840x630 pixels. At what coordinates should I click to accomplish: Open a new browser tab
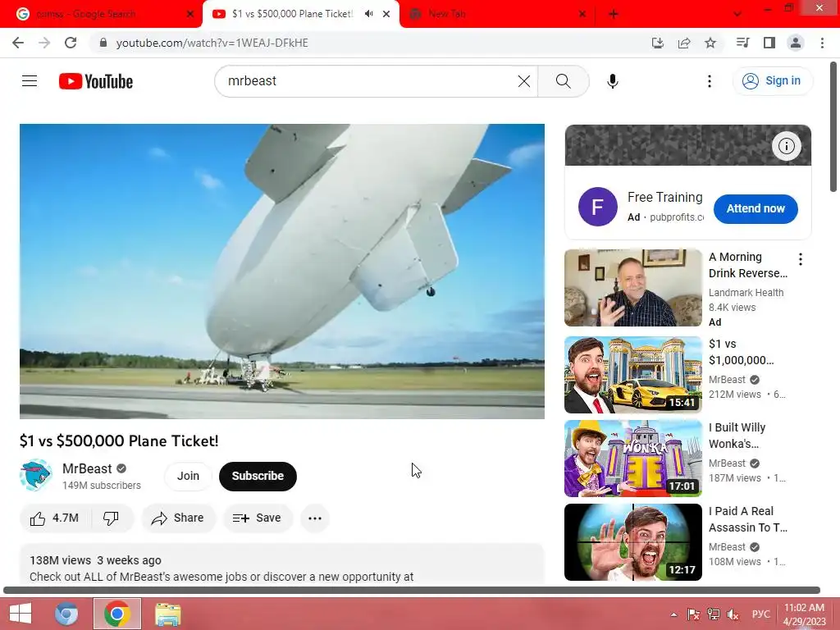(614, 14)
